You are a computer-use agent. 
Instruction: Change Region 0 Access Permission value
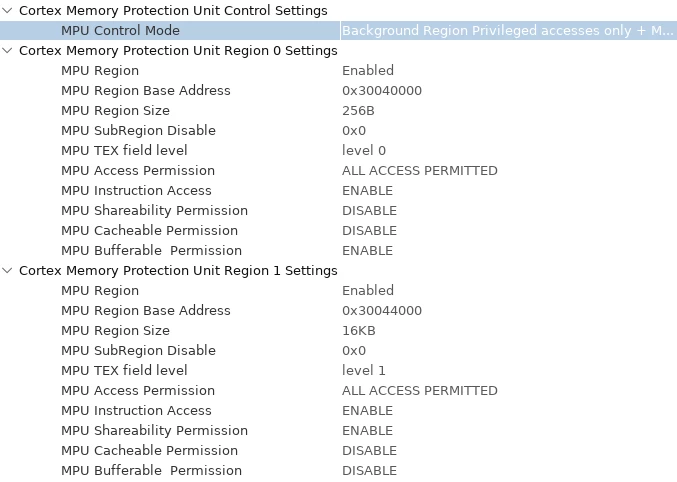click(x=420, y=171)
